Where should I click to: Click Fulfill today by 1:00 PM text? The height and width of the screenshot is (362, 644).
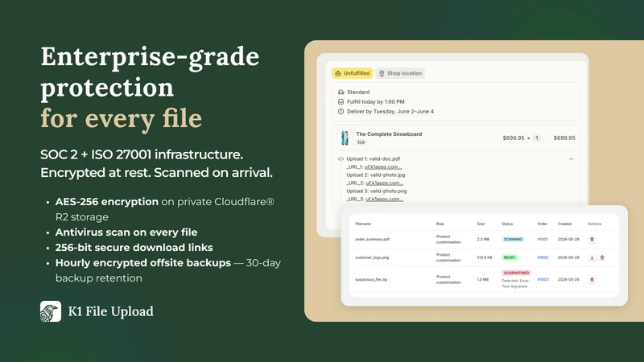tap(375, 102)
